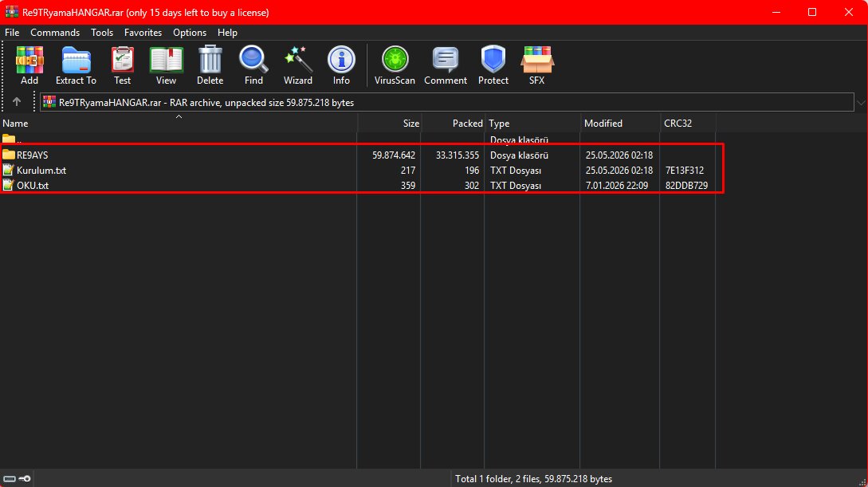
Task: Open the Options menu
Action: pos(190,33)
